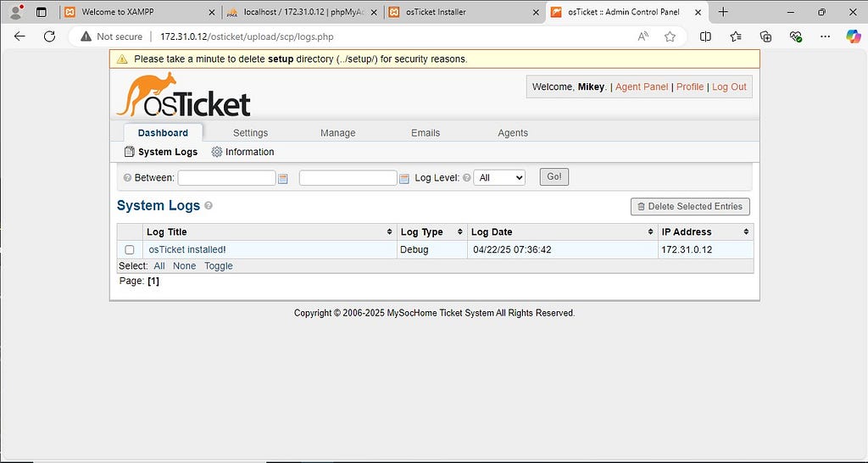
Task: Add page to favorites star icon
Action: pos(670,36)
